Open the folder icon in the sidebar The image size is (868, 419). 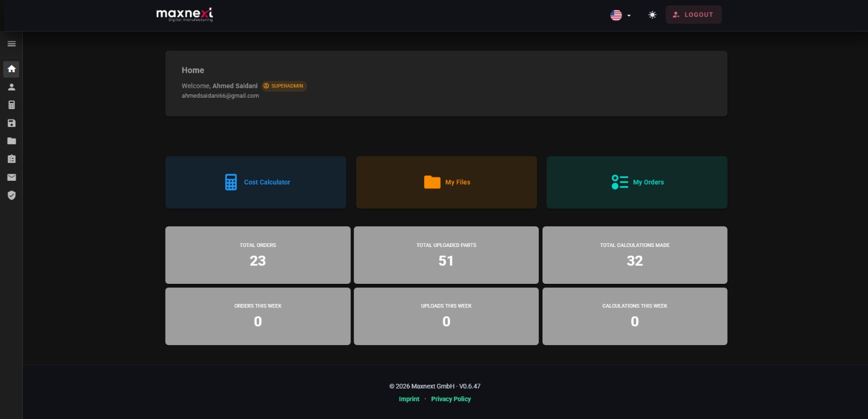11,141
